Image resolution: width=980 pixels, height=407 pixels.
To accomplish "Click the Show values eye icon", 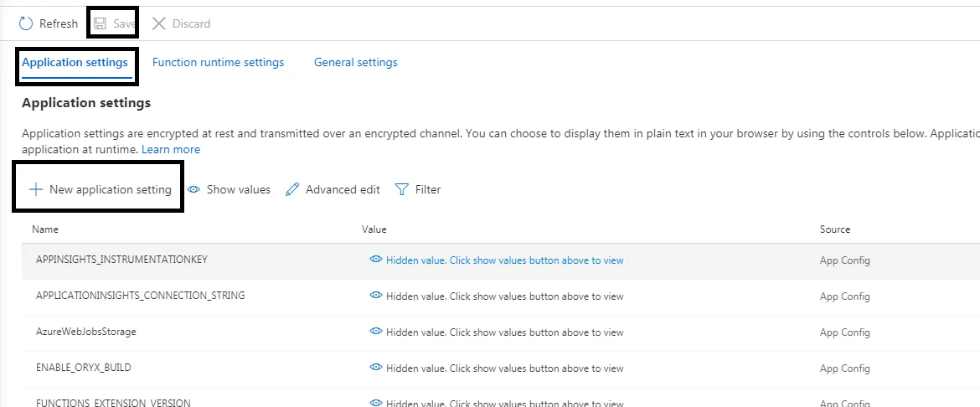I will coord(193,189).
